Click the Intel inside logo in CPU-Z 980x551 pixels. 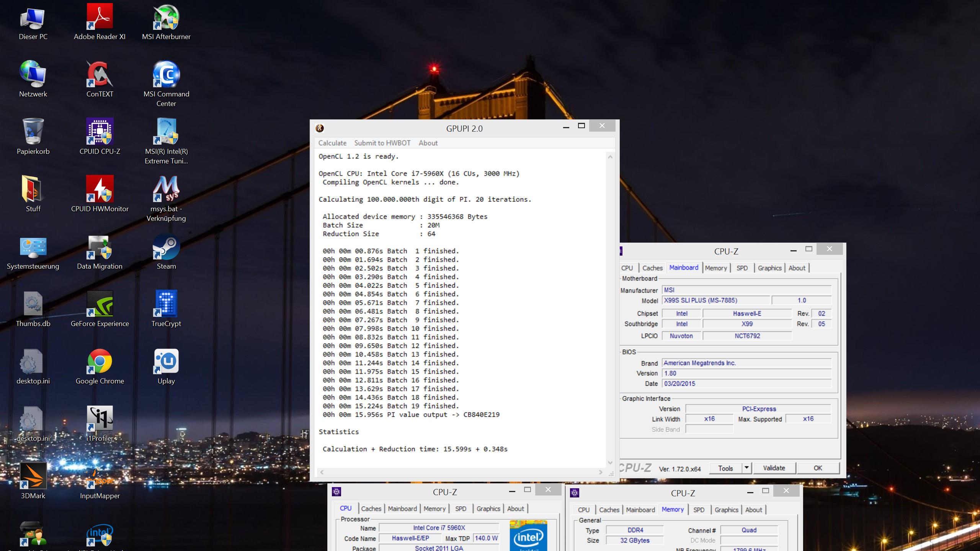click(x=528, y=536)
